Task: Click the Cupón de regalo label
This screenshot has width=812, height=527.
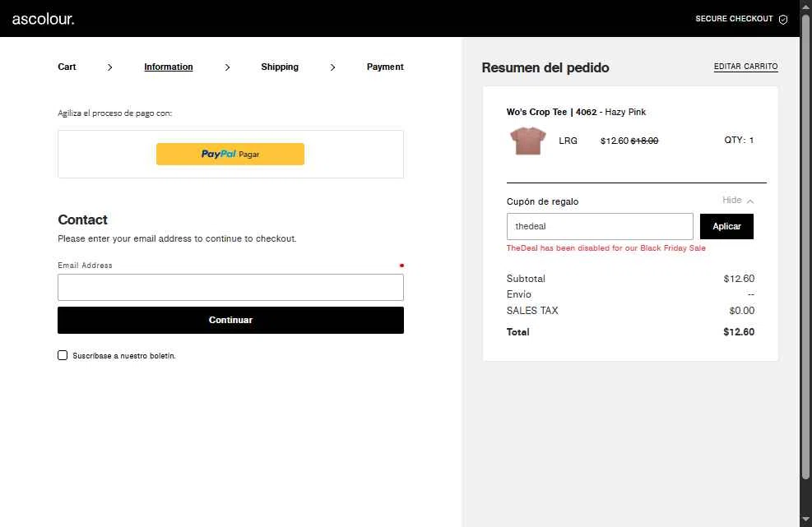Action: 542,202
